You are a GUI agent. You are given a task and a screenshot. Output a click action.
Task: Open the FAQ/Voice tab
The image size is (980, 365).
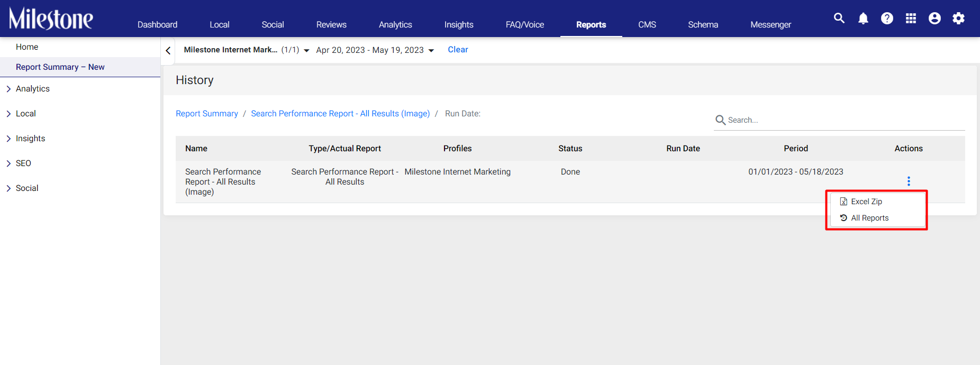524,24
